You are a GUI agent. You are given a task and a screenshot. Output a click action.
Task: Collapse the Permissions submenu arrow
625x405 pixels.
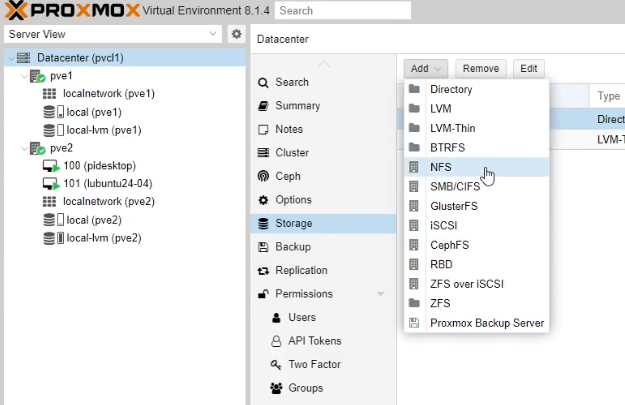[x=381, y=294]
